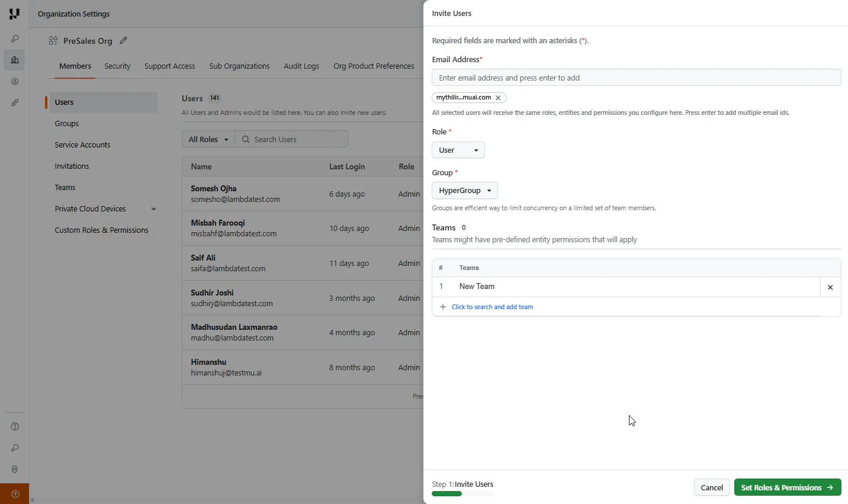Image resolution: width=848 pixels, height=504 pixels.
Task: Switch to the Audit Logs tab
Action: (301, 66)
